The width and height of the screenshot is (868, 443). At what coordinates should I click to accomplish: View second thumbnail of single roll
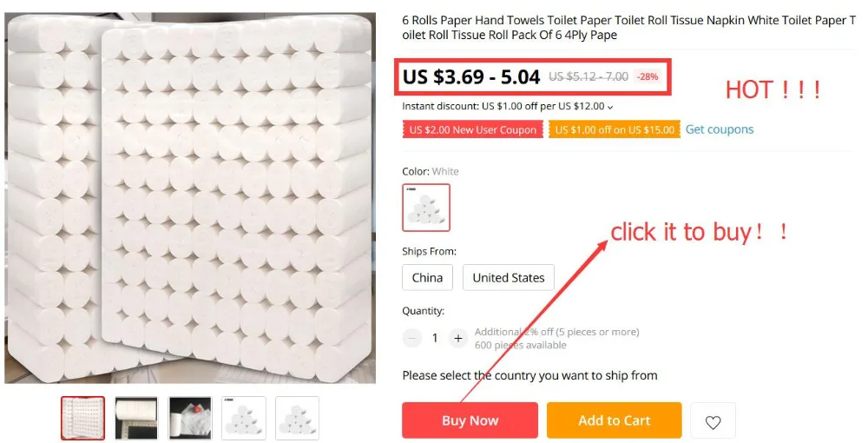[x=137, y=418]
